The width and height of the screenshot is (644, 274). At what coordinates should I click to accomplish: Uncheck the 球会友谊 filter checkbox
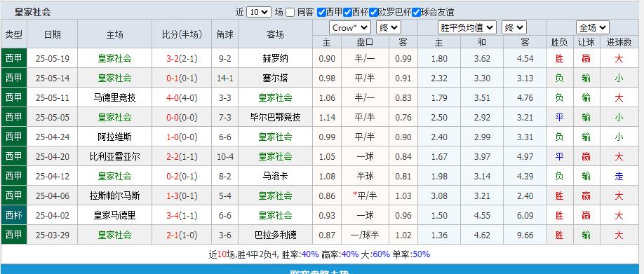[416, 13]
